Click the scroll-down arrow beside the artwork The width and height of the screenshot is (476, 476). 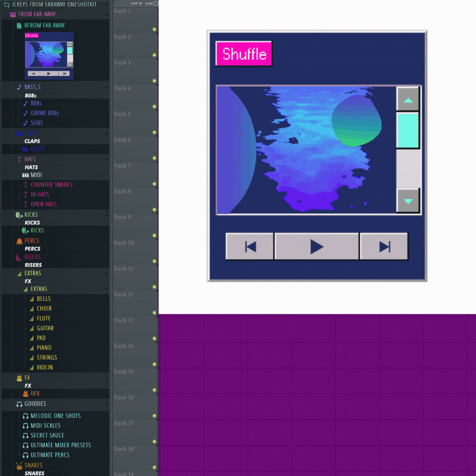coord(408,201)
